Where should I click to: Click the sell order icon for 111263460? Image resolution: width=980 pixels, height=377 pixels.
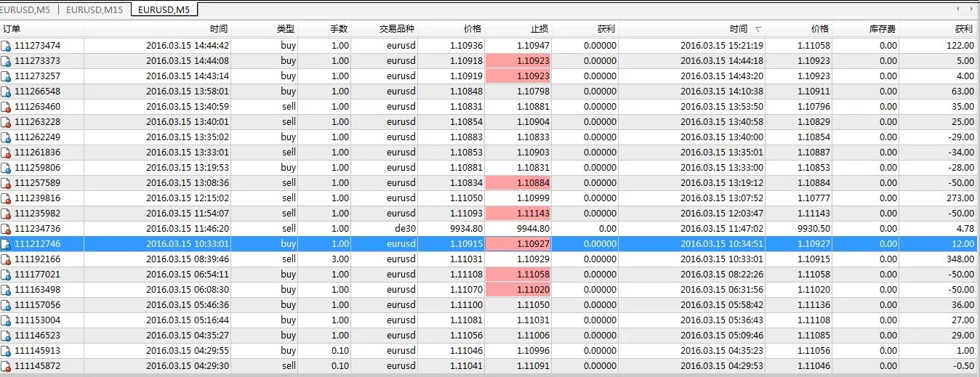(x=7, y=107)
